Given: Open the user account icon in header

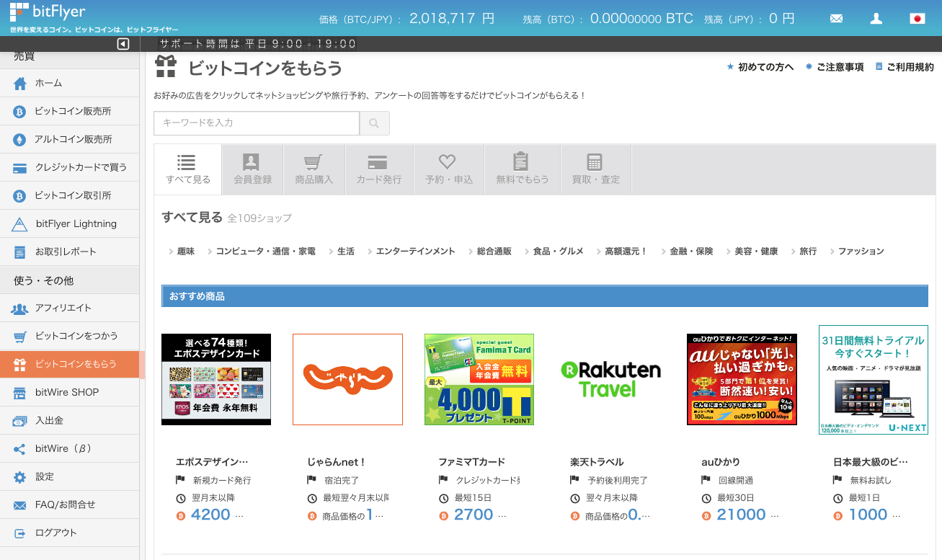Looking at the screenshot, I should tap(876, 19).
